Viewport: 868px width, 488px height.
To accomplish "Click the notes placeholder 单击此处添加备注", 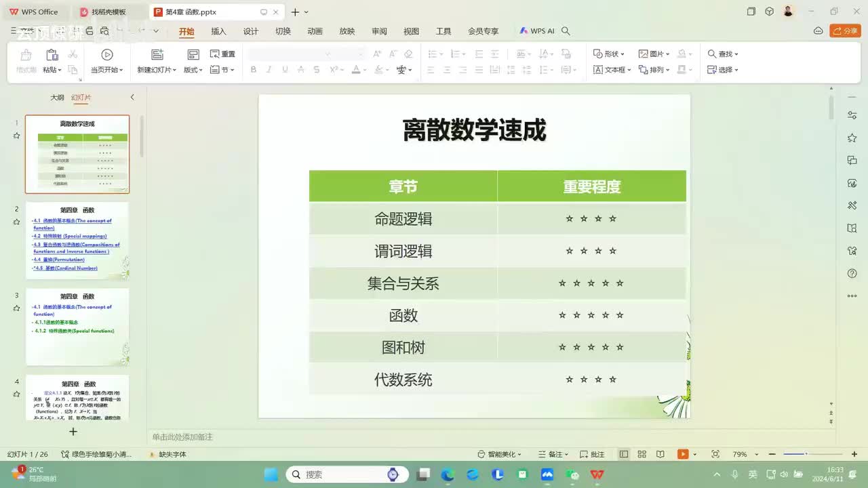I will 182,437.
